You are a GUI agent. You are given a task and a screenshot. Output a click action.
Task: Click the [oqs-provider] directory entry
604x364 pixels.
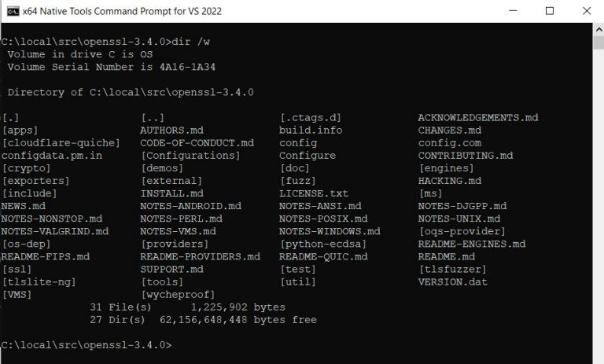point(461,231)
